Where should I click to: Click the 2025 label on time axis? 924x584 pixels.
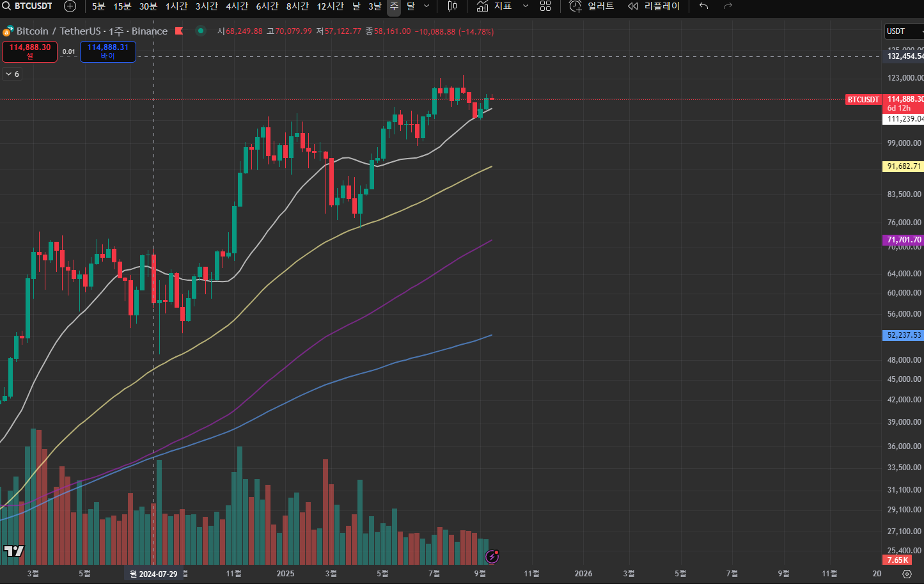tap(285, 574)
